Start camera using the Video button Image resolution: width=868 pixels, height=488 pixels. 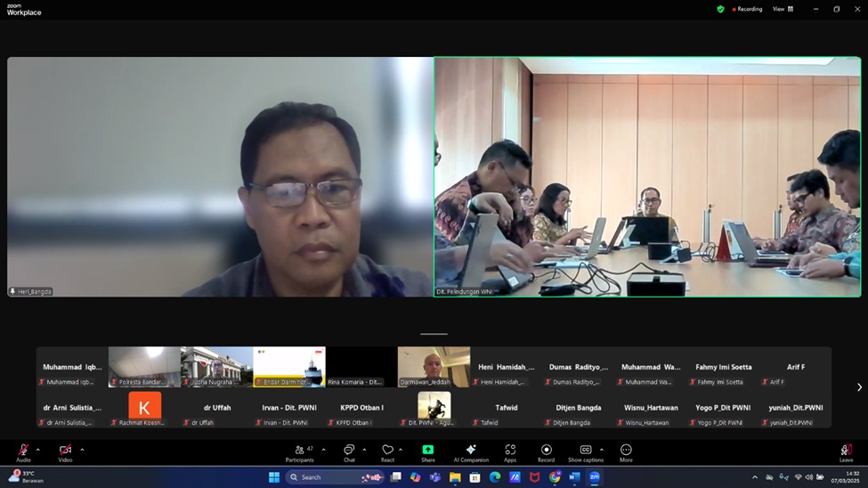tap(65, 451)
